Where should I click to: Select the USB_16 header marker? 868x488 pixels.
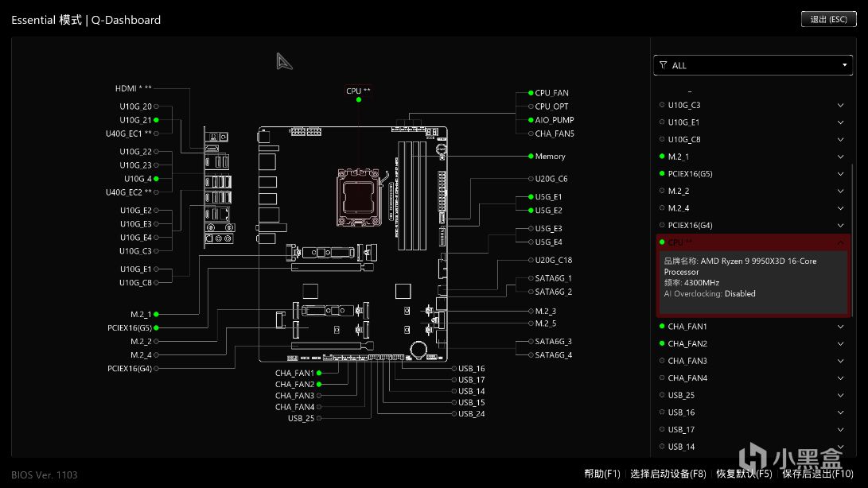pyautogui.click(x=454, y=369)
